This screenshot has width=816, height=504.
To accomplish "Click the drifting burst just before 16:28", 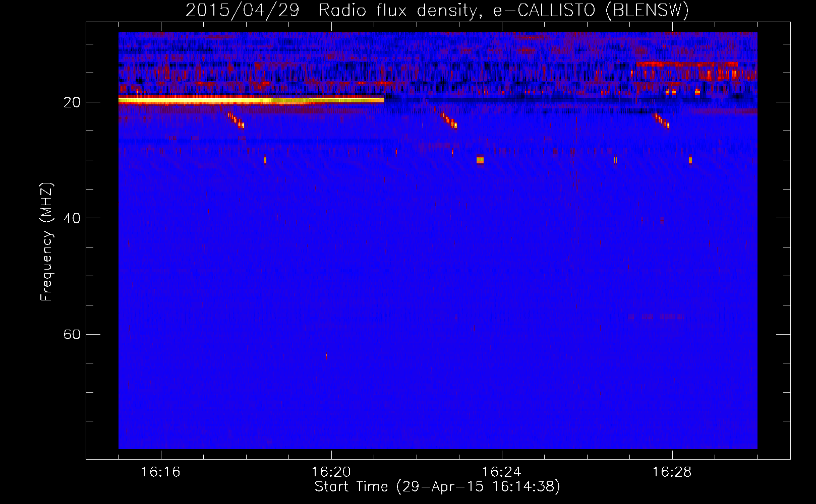I will (661, 120).
